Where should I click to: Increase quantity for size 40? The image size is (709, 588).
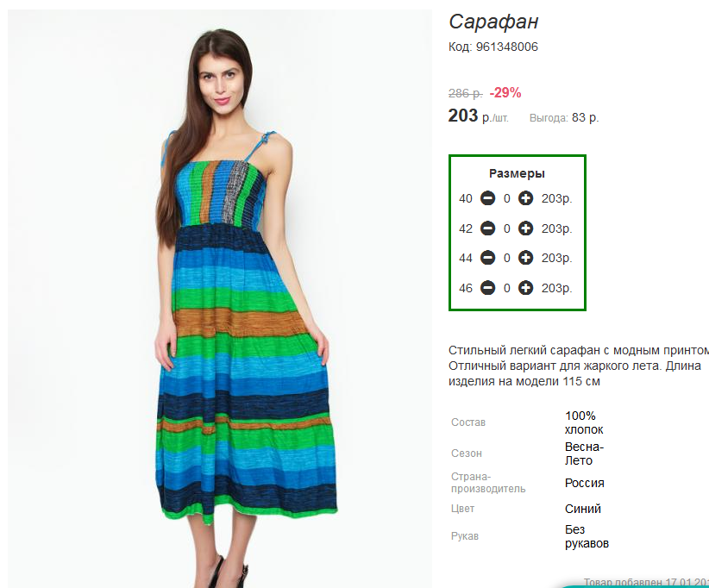tap(525, 198)
